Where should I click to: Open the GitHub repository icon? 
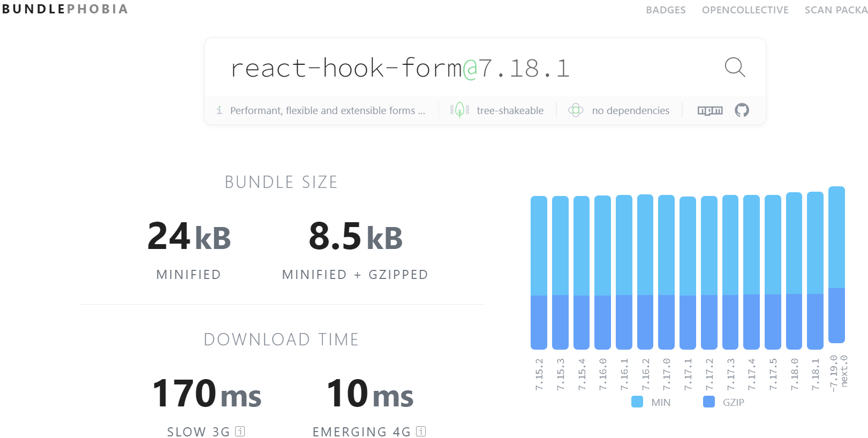(x=742, y=110)
